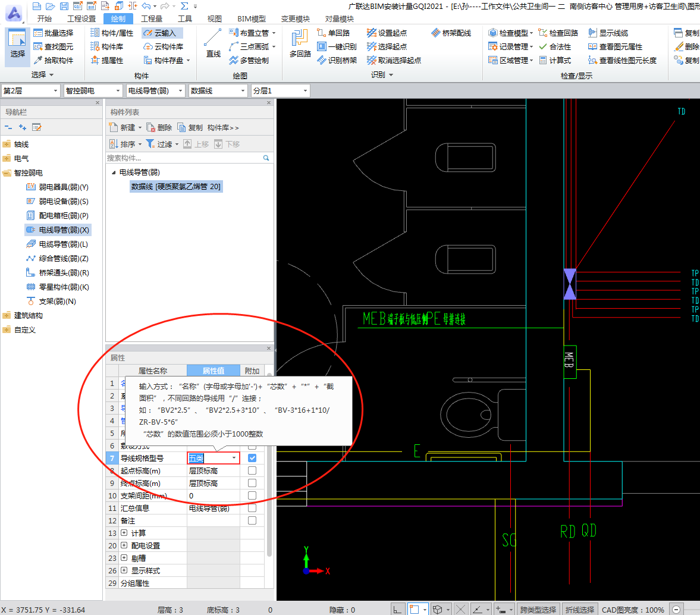Click the new file icon in quick toolbar
This screenshot has width=700, height=615.
click(x=37, y=7)
